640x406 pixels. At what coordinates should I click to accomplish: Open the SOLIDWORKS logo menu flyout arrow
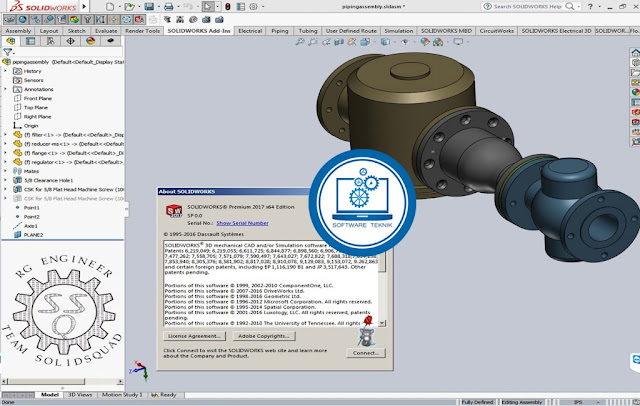pyautogui.click(x=84, y=7)
